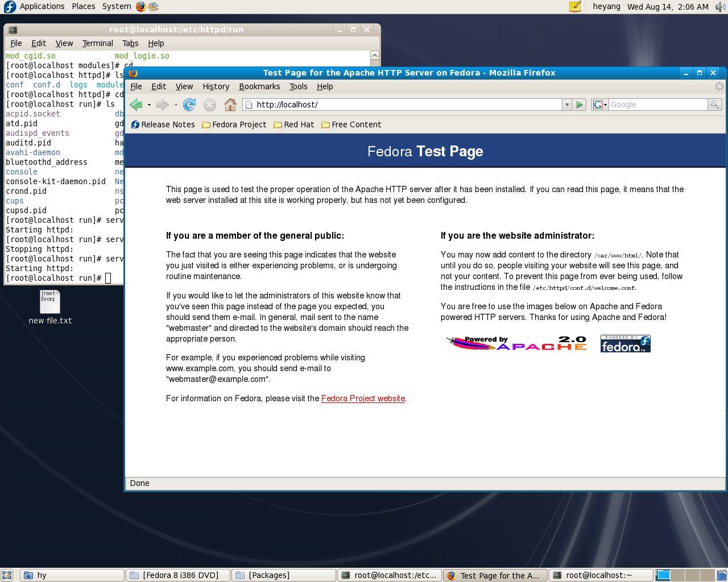Click the Done status bar text
Image resolution: width=728 pixels, height=582 pixels.
pyautogui.click(x=139, y=483)
